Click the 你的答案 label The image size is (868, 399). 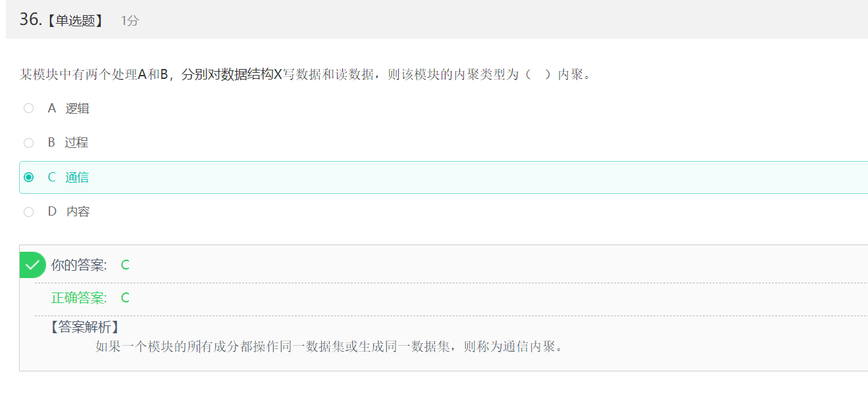(79, 265)
